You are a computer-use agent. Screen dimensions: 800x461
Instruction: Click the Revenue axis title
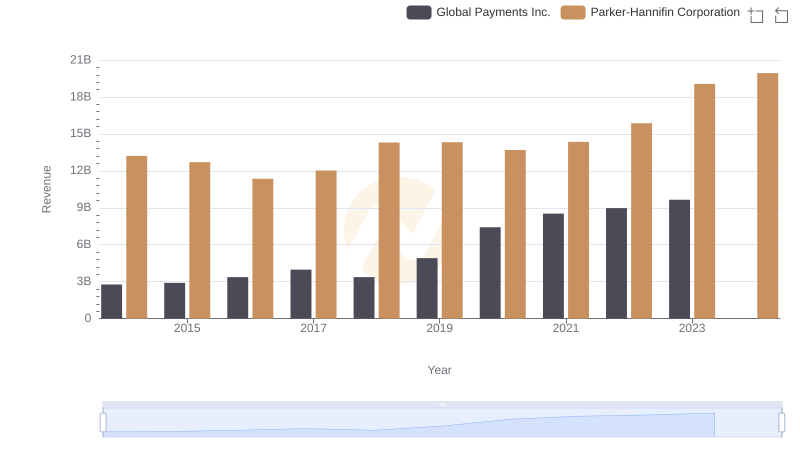(x=46, y=189)
